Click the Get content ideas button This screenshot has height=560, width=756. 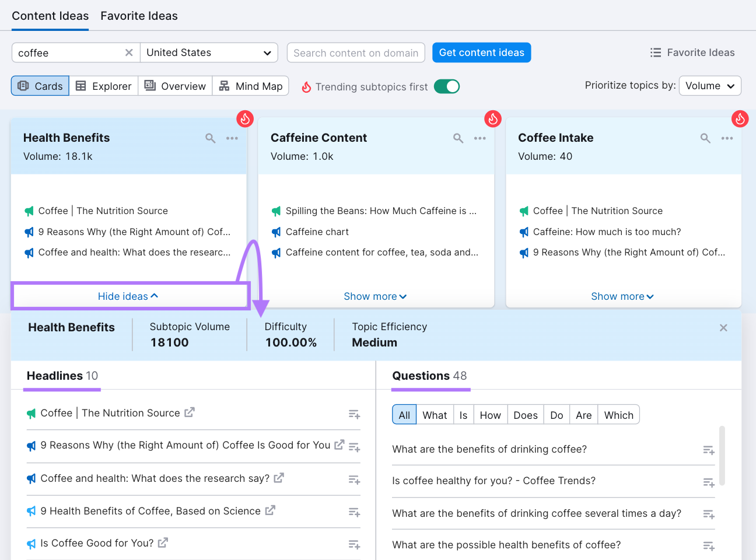481,52
